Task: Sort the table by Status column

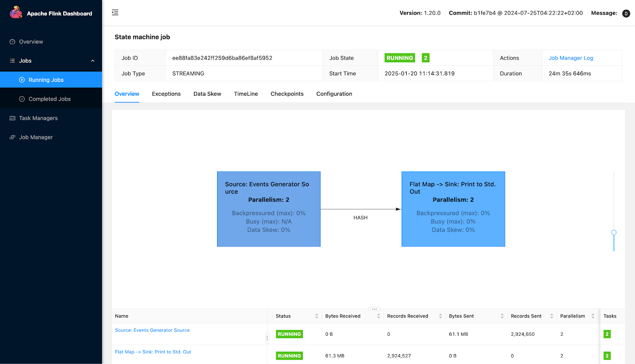Action: coord(316,316)
